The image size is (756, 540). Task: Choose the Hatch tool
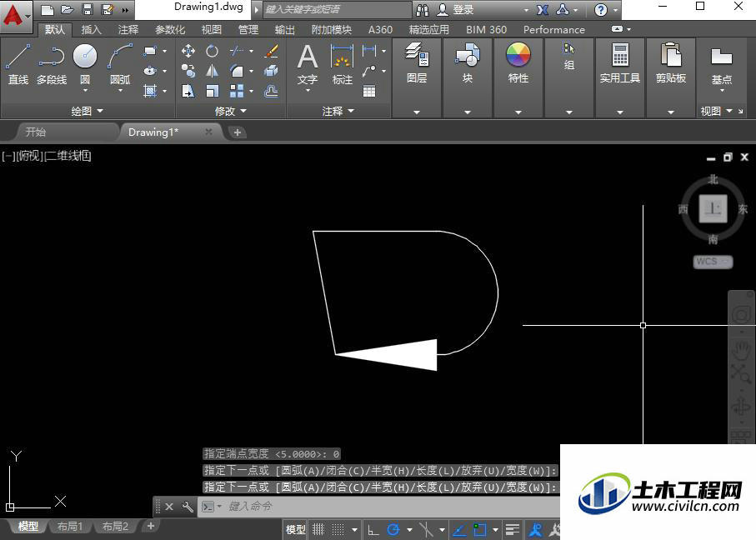click(x=150, y=91)
